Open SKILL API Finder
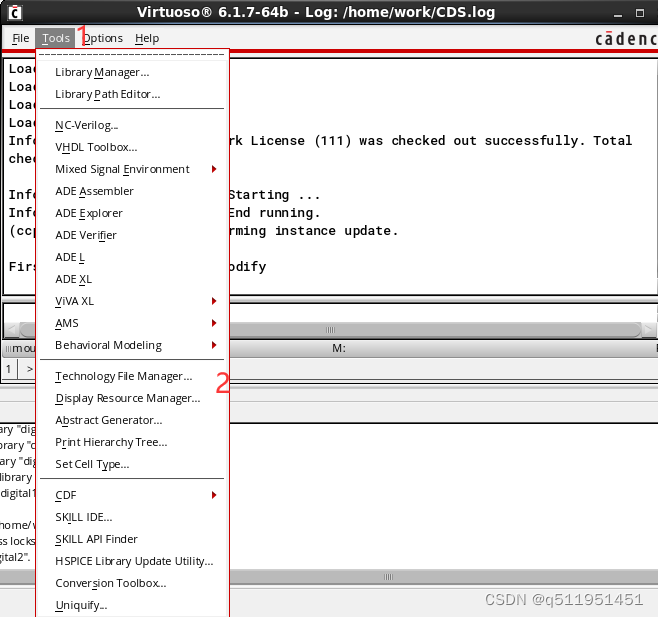The height and width of the screenshot is (617, 658). [132, 539]
